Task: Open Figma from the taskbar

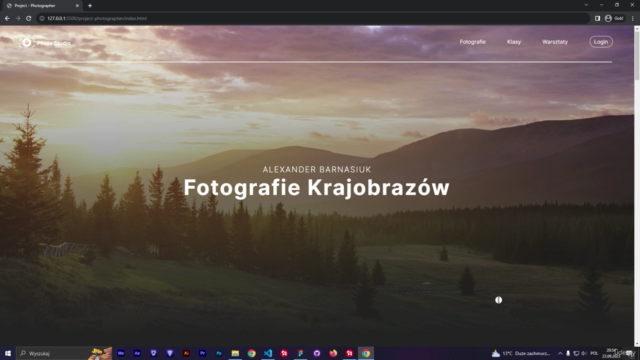Action: (x=300, y=353)
